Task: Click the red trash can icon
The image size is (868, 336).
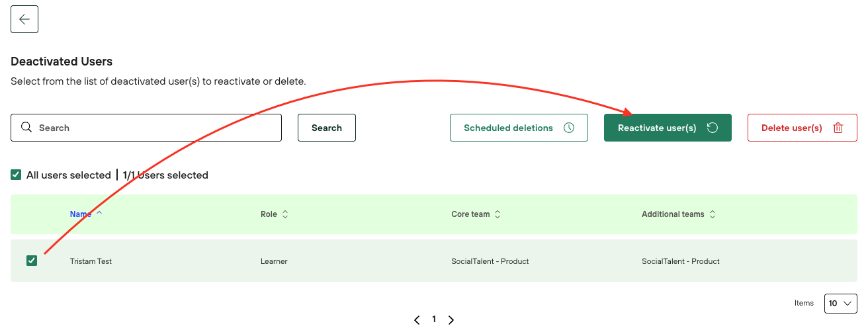Action: [838, 128]
